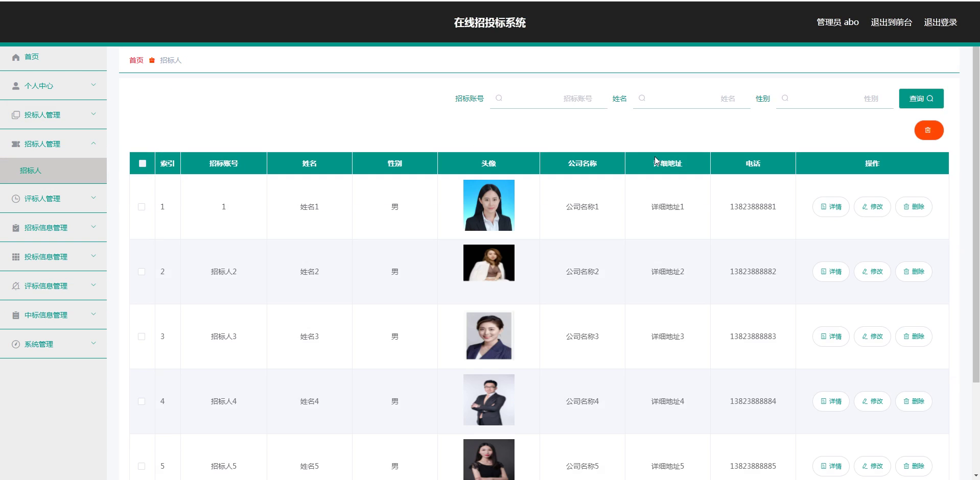Click the person icon of 个人中心

tap(16, 86)
